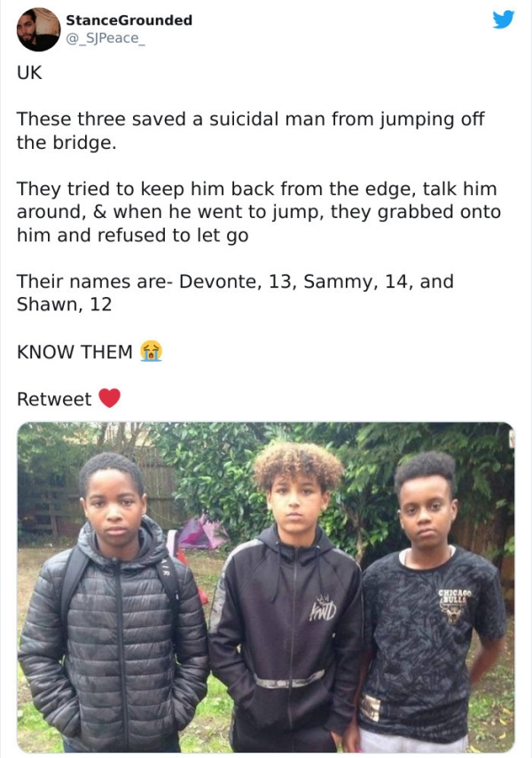Image resolution: width=532 pixels, height=758 pixels.
Task: Click the AIR backpack strap label
Action: click(164, 566)
